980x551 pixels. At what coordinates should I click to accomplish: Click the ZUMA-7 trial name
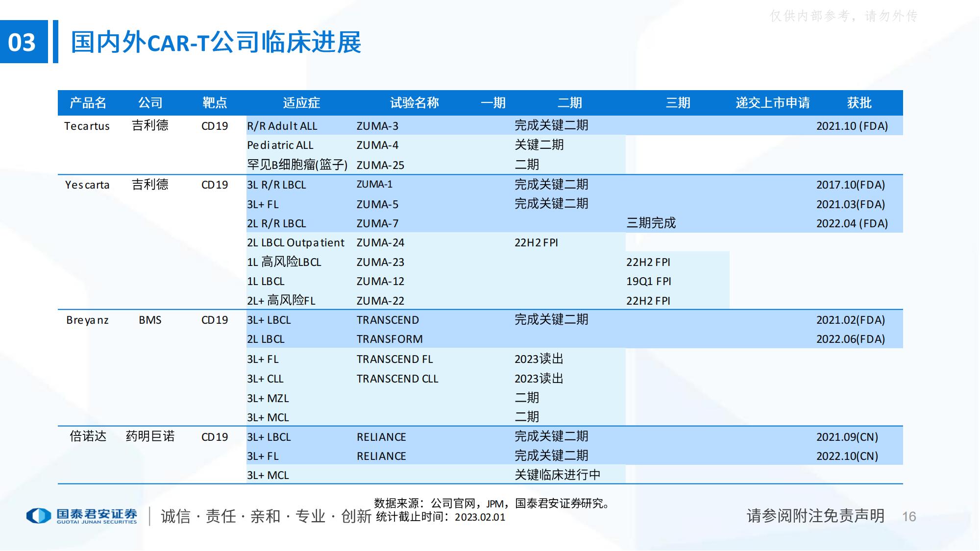pos(377,224)
